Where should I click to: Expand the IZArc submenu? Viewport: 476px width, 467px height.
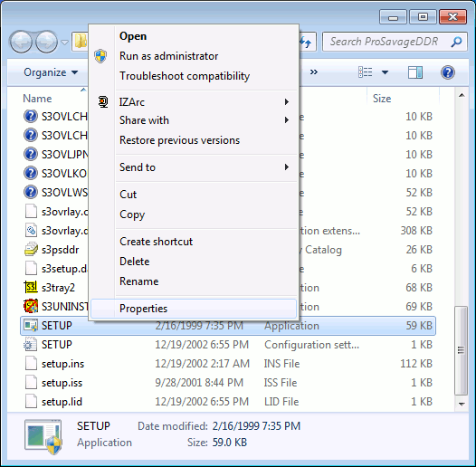coord(194,102)
